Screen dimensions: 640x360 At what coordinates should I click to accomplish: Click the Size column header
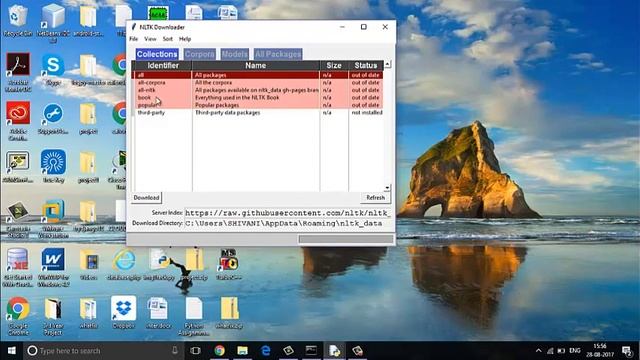[x=334, y=65]
